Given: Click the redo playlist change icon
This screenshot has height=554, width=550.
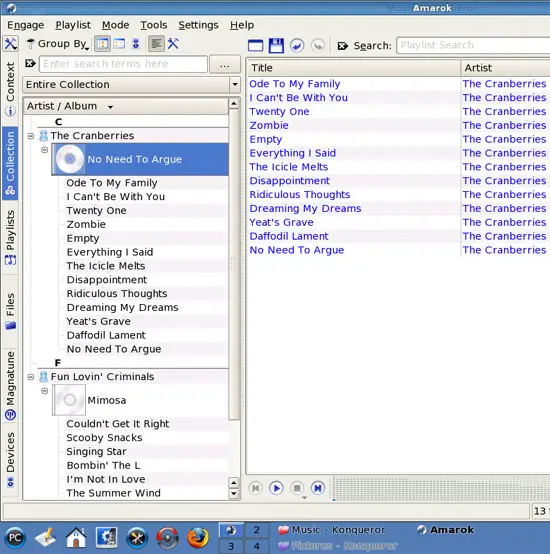Looking at the screenshot, I should [318, 46].
